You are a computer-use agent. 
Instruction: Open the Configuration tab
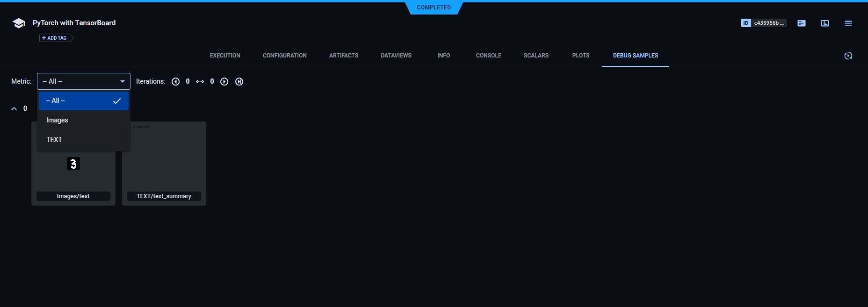tap(284, 56)
